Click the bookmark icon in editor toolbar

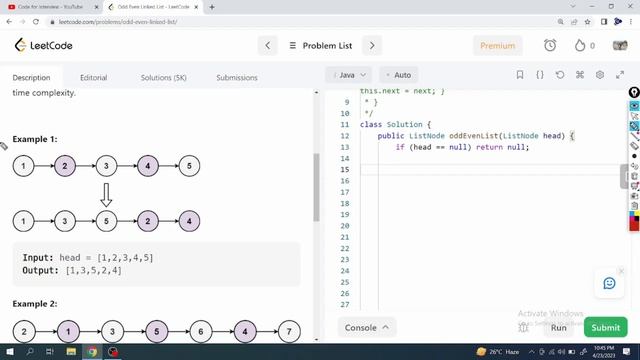click(520, 75)
